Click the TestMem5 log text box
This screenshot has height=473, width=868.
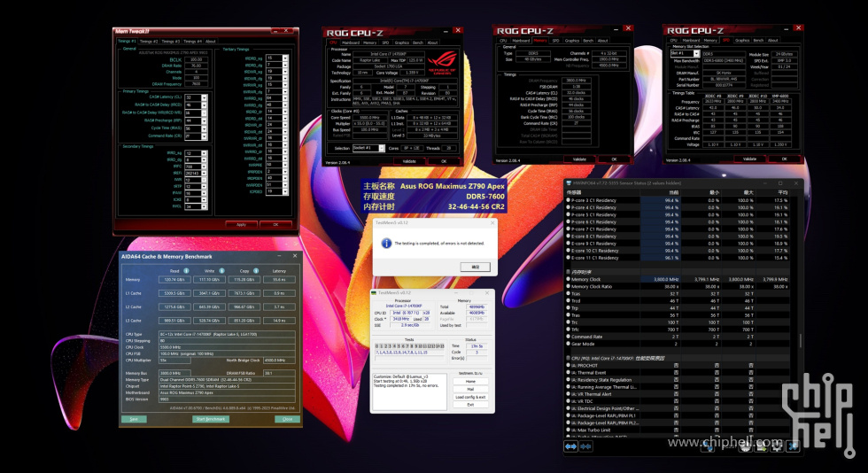coord(409,391)
